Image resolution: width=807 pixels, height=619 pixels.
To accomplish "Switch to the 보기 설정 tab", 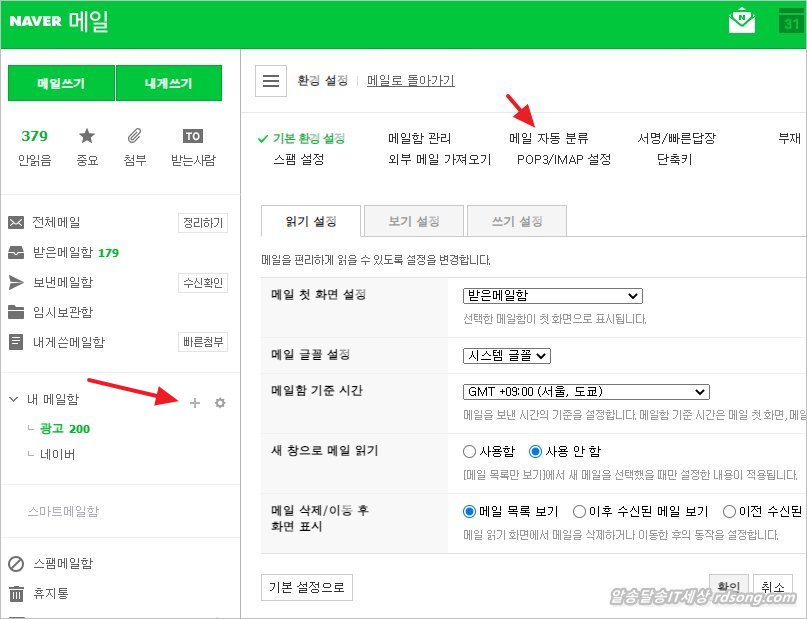I will pyautogui.click(x=414, y=221).
